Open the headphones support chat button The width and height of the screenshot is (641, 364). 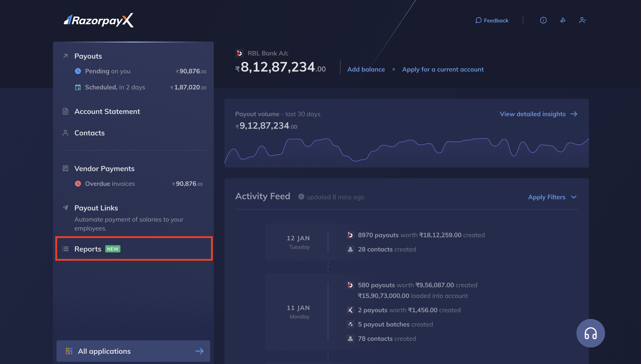(590, 333)
